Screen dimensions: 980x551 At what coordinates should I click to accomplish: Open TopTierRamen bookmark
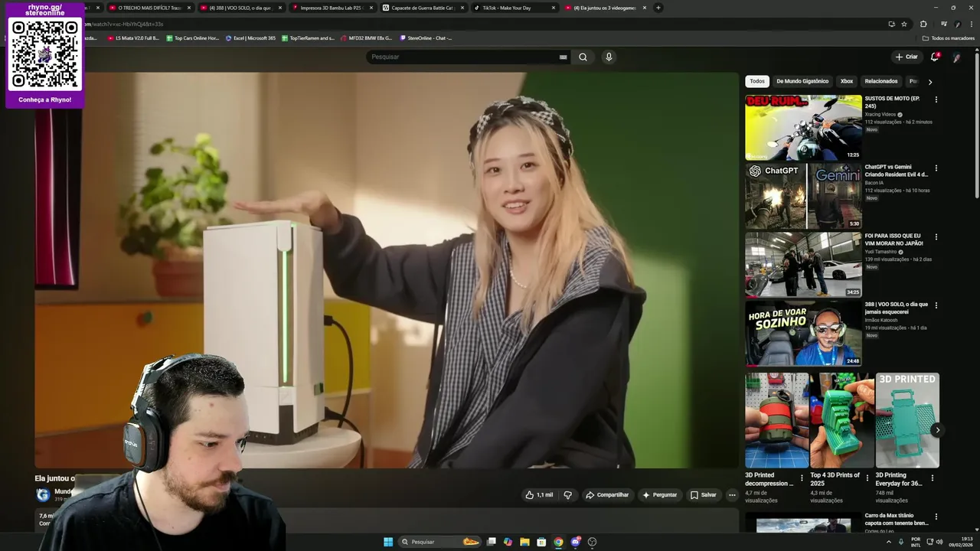pos(308,37)
